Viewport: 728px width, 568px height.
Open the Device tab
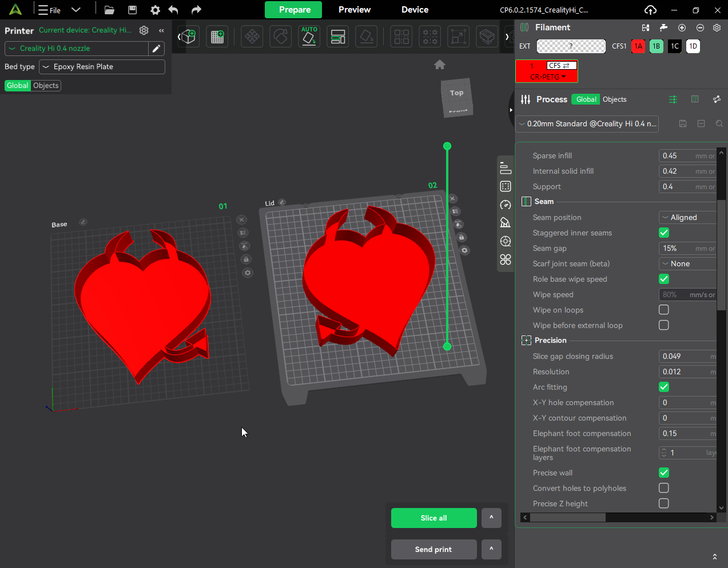(x=415, y=10)
